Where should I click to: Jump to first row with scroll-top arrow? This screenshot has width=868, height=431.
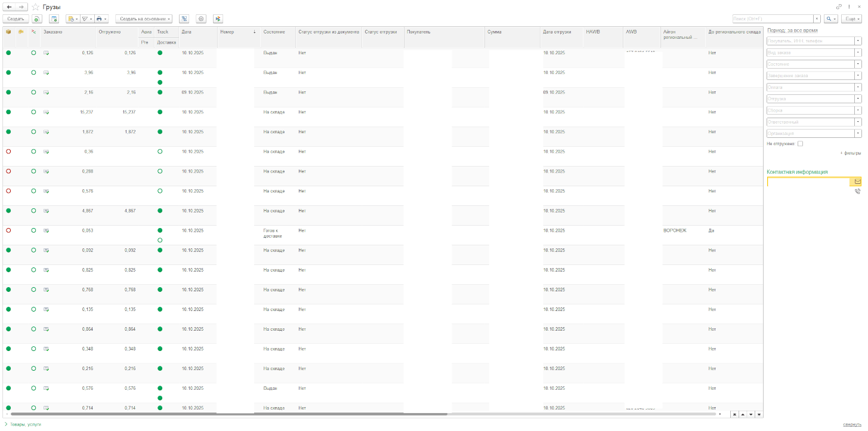coord(734,414)
